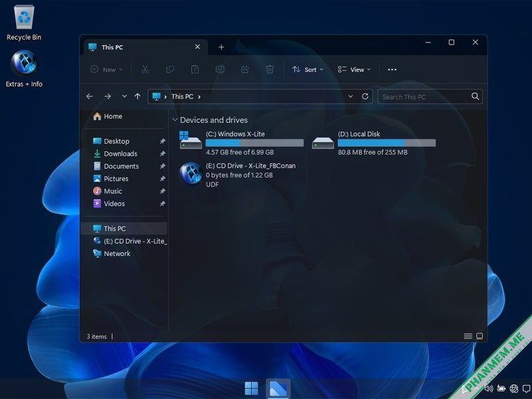Click the volume speaker tray icon
This screenshot has height=399, width=532.
[489, 388]
